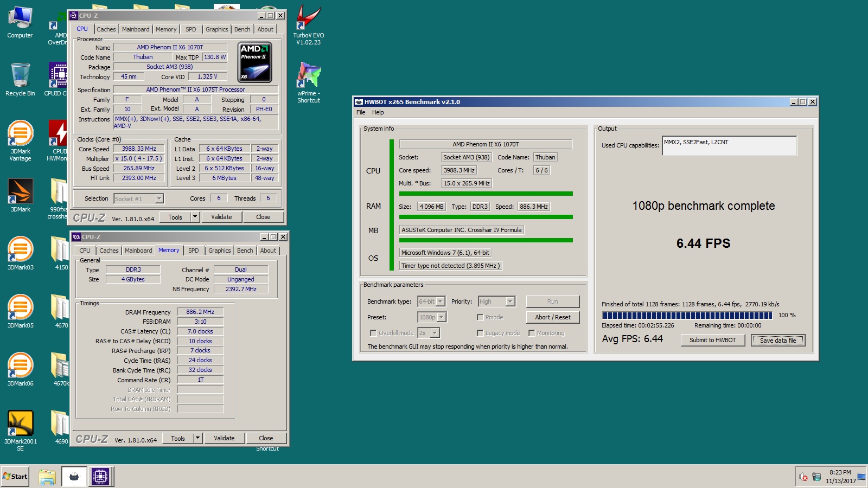Switch to HWBOT x265 taskbar button
The width and height of the screenshot is (868, 488).
(x=74, y=477)
